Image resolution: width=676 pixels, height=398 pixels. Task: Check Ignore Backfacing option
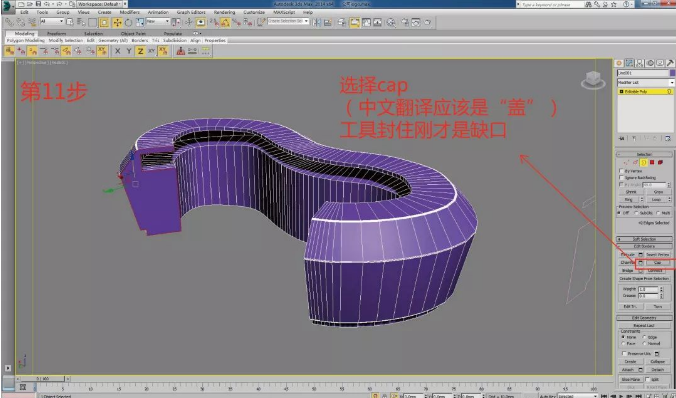(622, 177)
